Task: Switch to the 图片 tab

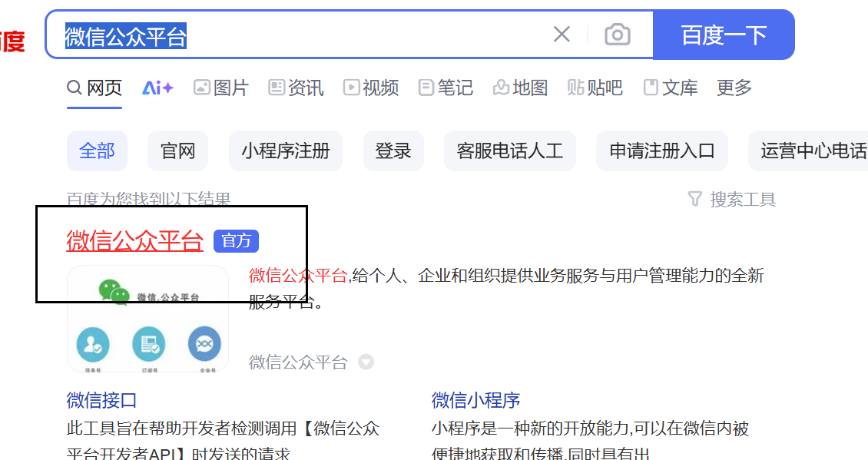Action: (221, 88)
